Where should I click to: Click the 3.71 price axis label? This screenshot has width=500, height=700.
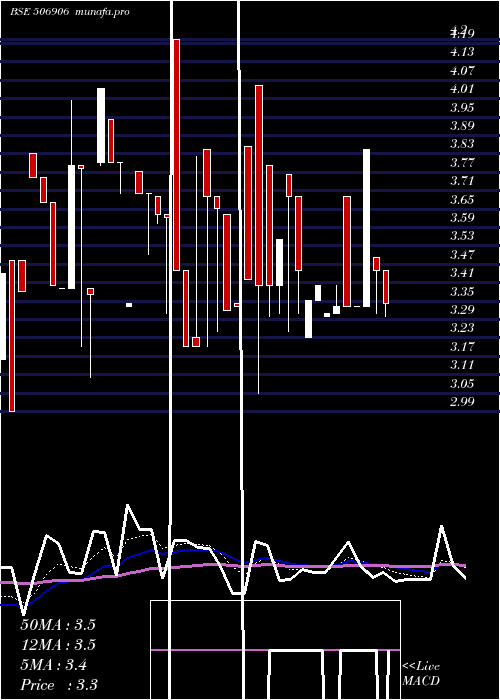[x=462, y=181]
